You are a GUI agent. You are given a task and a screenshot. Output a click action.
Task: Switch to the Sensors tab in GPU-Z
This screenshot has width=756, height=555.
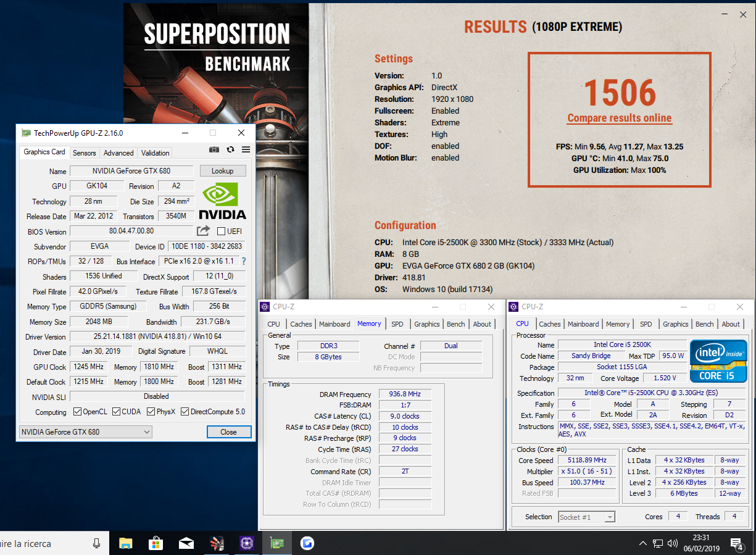[84, 152]
